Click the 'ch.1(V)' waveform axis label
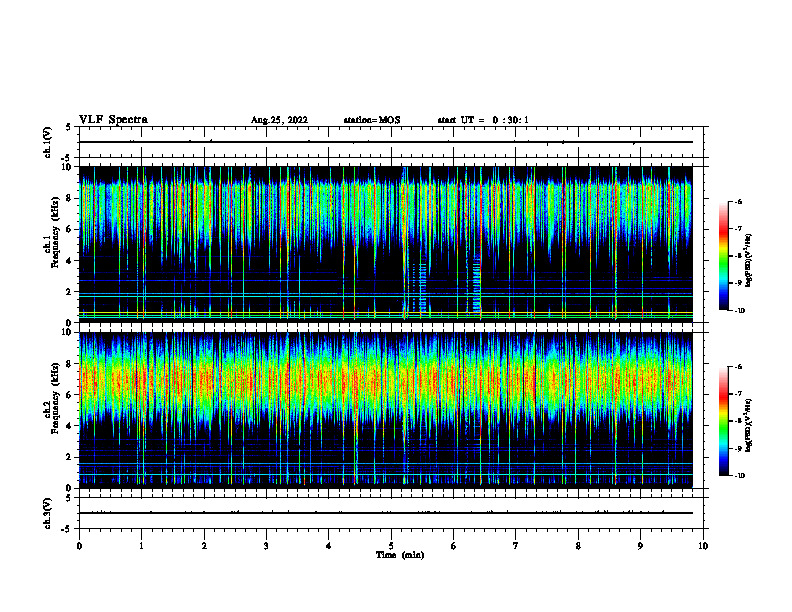The image size is (792, 612). 47,142
